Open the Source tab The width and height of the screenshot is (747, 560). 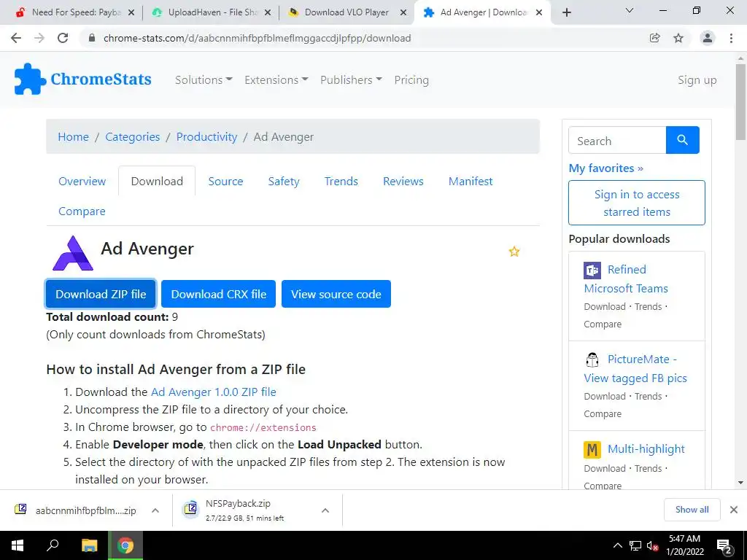point(225,182)
